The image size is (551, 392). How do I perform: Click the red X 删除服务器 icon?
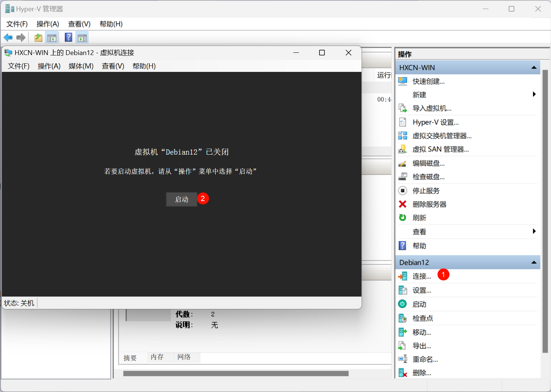click(403, 204)
